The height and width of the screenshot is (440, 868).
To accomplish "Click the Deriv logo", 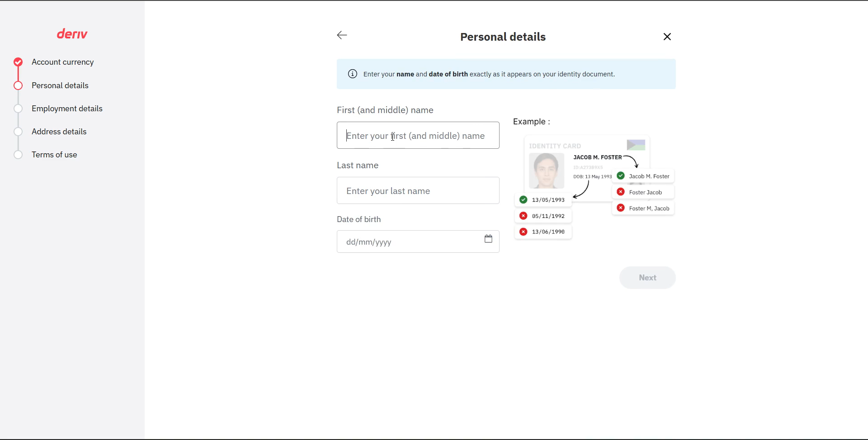I will 72,34.
